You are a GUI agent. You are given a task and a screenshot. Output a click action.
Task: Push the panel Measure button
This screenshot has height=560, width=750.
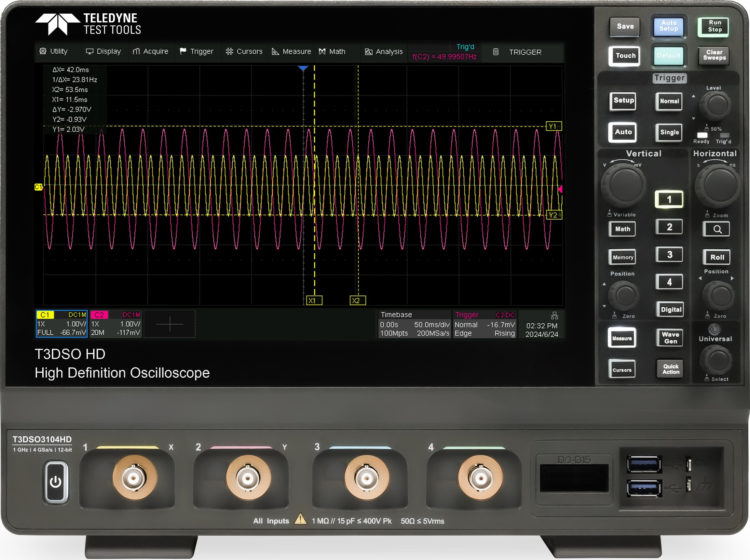click(x=622, y=338)
